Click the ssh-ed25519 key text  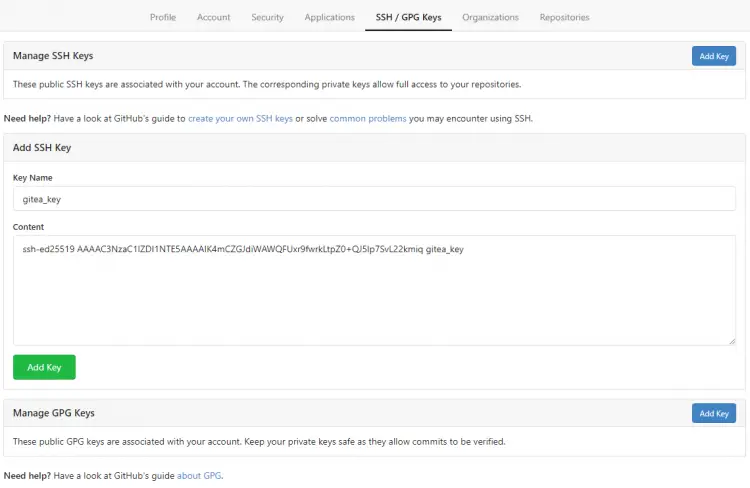click(x=243, y=249)
